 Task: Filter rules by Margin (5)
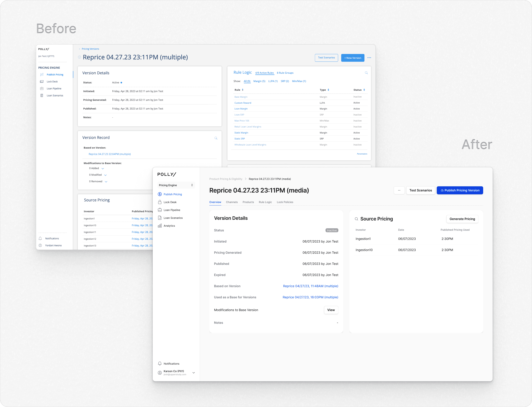(x=259, y=81)
